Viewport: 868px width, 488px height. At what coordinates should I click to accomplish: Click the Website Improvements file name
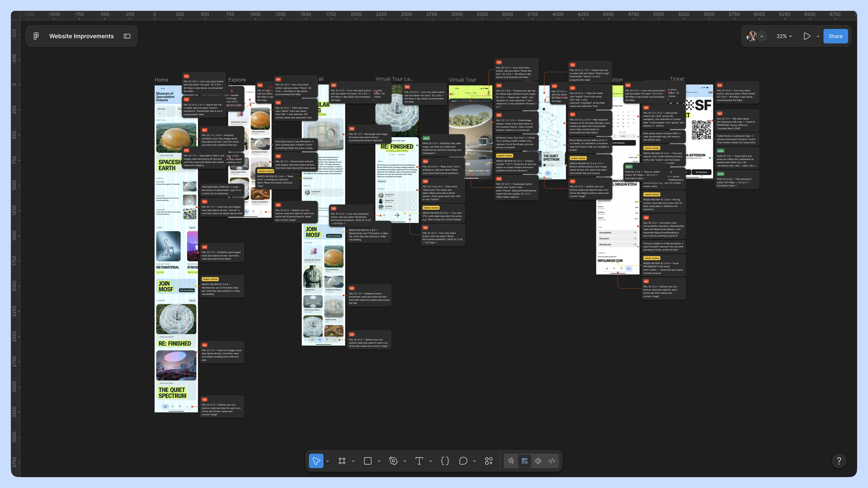coord(82,36)
